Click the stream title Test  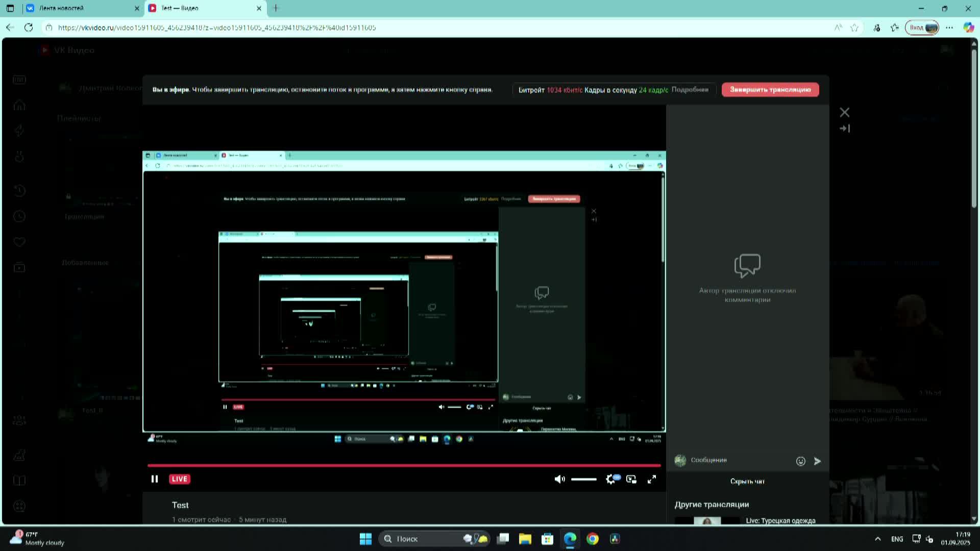point(180,505)
